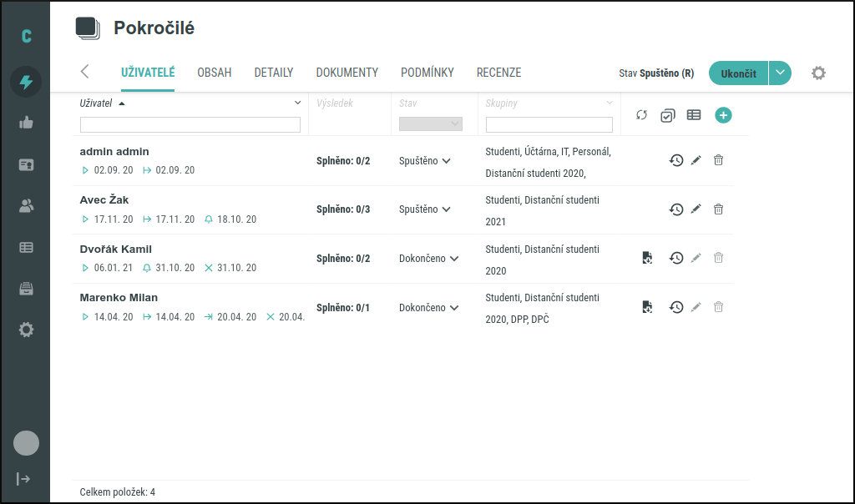
Task: Switch to the DOKUMENTY tab
Action: click(x=347, y=73)
